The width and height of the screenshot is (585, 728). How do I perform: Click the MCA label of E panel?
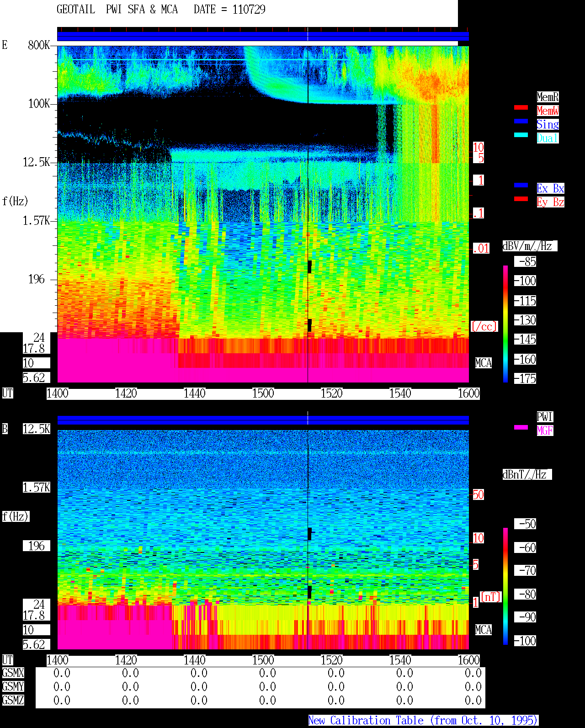click(484, 363)
